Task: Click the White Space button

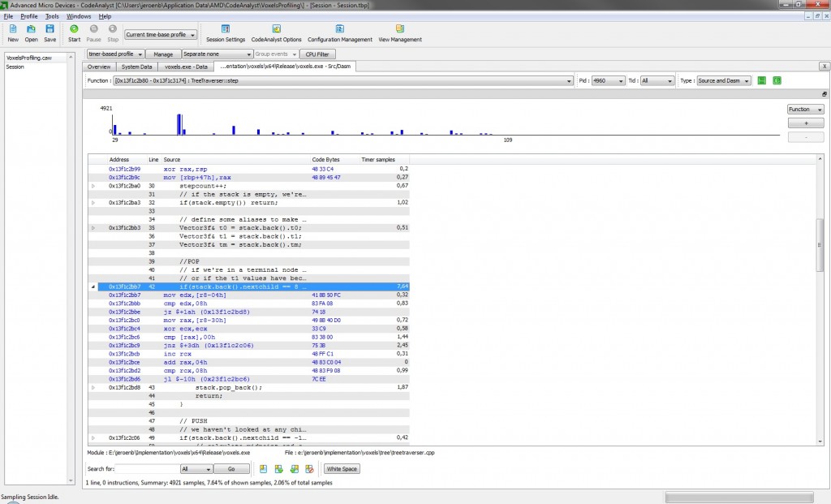Action: point(342,469)
